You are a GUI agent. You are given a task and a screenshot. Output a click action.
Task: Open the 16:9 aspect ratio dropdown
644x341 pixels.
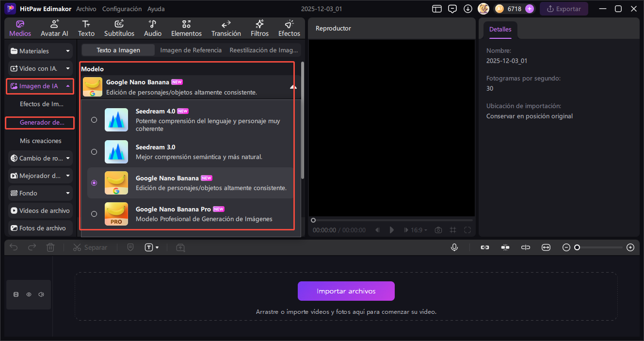pos(419,230)
